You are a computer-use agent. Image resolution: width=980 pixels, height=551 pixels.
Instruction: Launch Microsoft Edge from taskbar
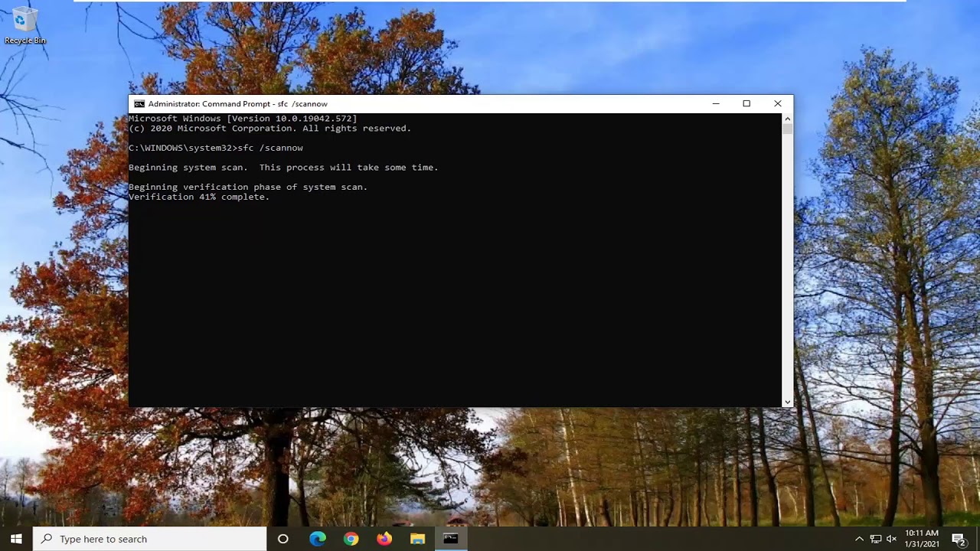(317, 539)
